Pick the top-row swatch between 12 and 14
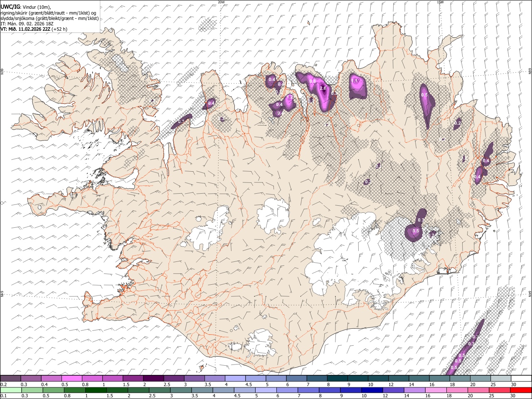 (399, 379)
